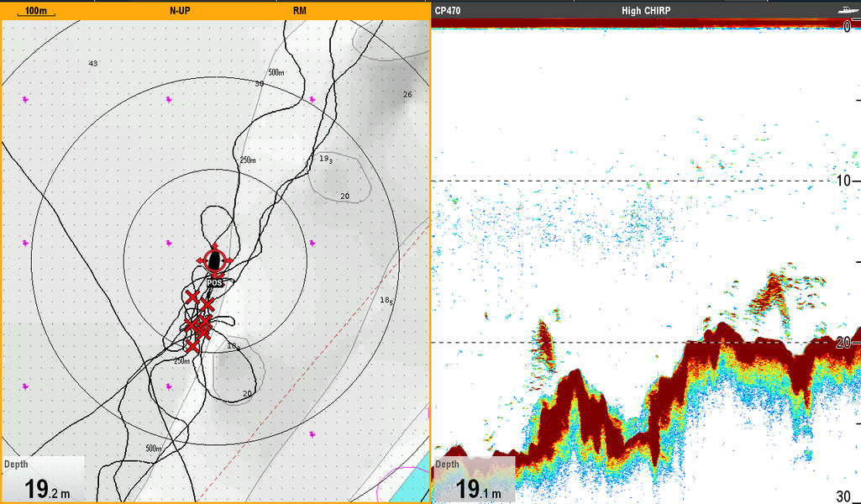Switch the High CHIRP sonar frequency
Image resolution: width=861 pixels, height=504 pixels.
pos(646,10)
